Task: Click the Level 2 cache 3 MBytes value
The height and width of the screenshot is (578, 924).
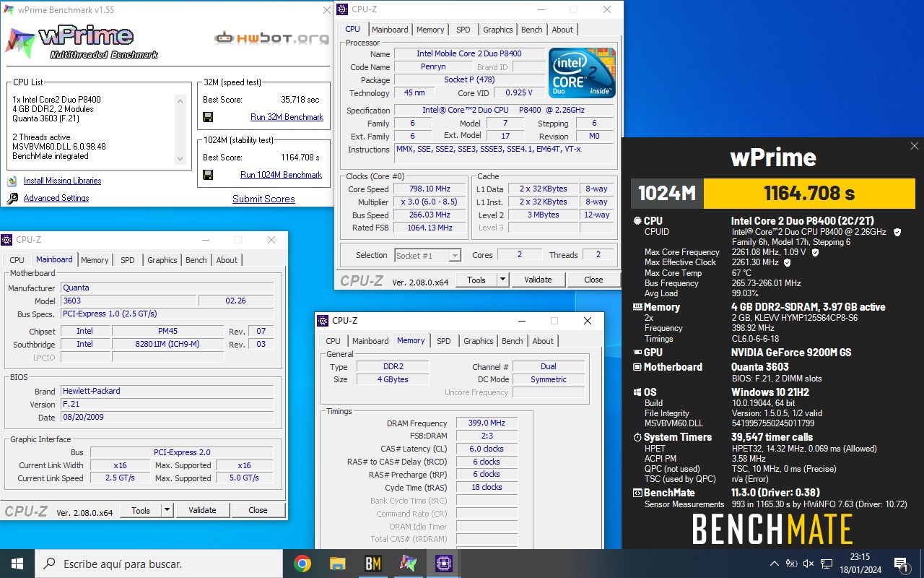Action: [542, 215]
